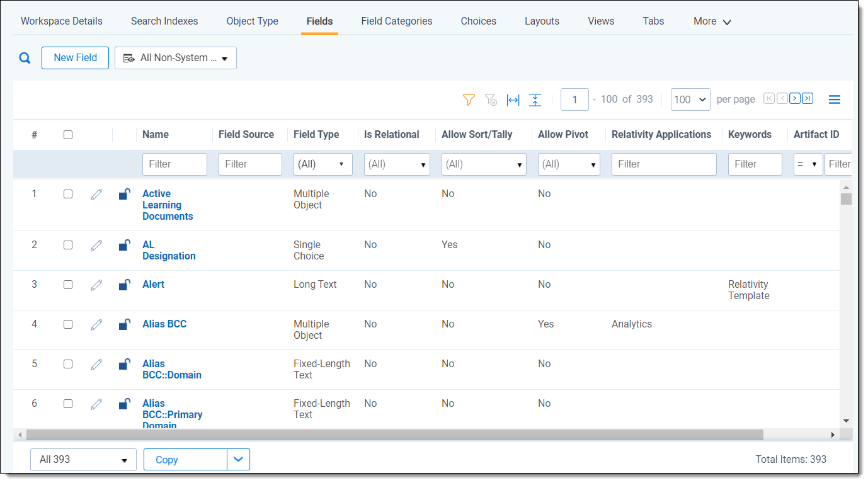This screenshot has width=868, height=483.
Task: Tick the checkbox for row 2
Action: point(68,245)
